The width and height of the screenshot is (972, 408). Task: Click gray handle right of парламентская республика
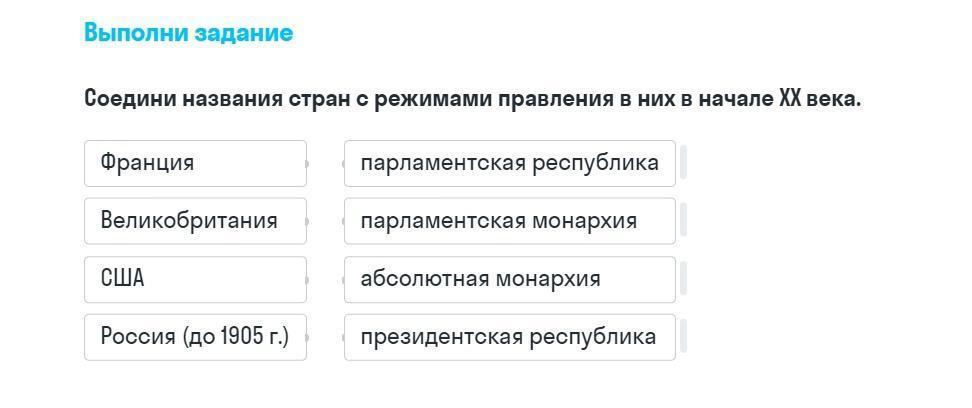(x=683, y=163)
